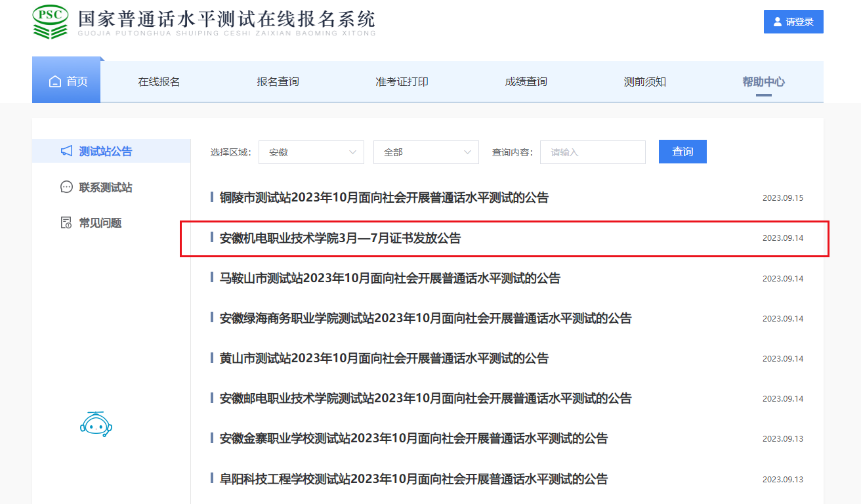Open 安徽机电职业技术学院 certificate announcement
This screenshot has width=861, height=504.
click(x=340, y=238)
